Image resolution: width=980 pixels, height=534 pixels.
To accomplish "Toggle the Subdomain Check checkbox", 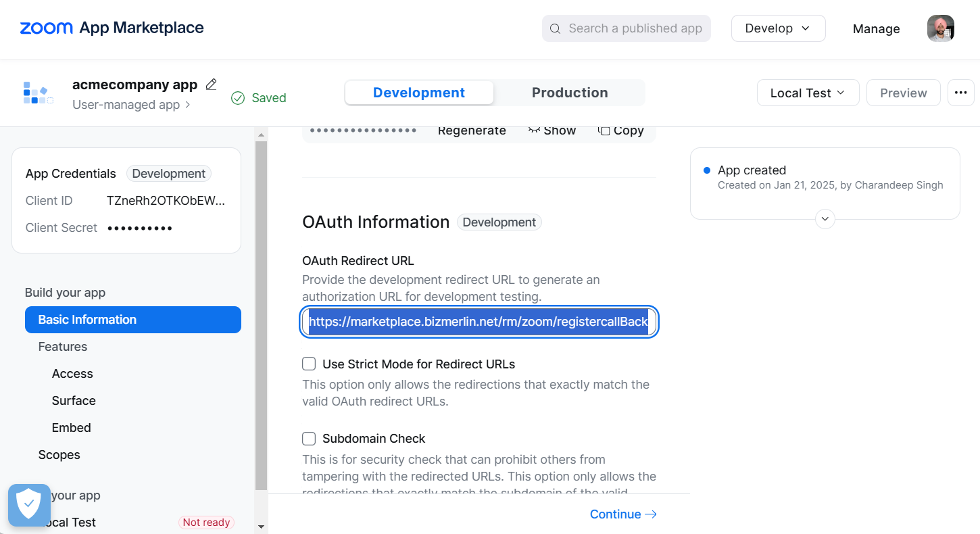I will click(x=309, y=439).
